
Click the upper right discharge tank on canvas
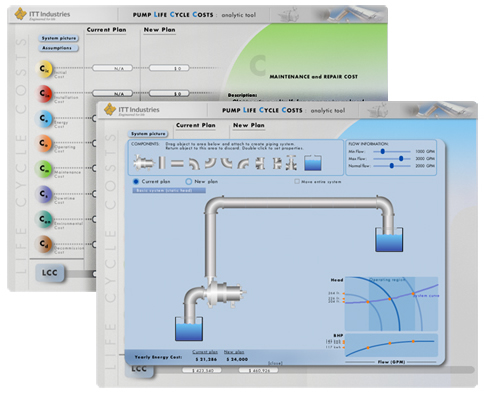point(389,239)
